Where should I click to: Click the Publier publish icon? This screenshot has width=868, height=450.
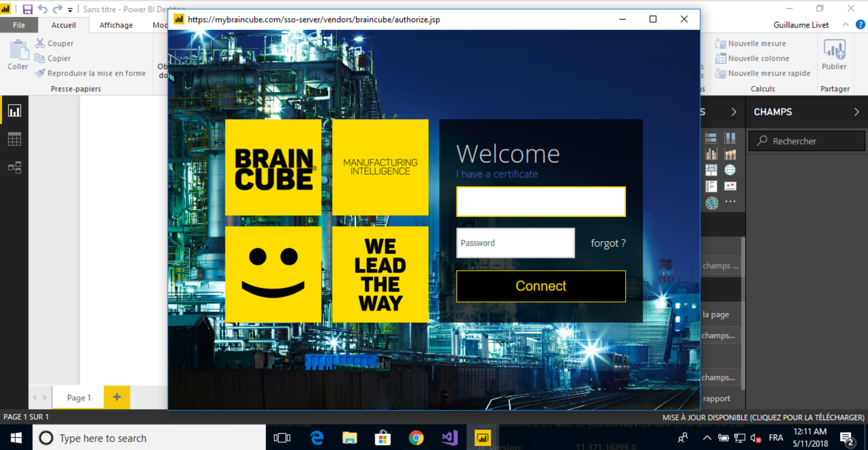click(834, 54)
